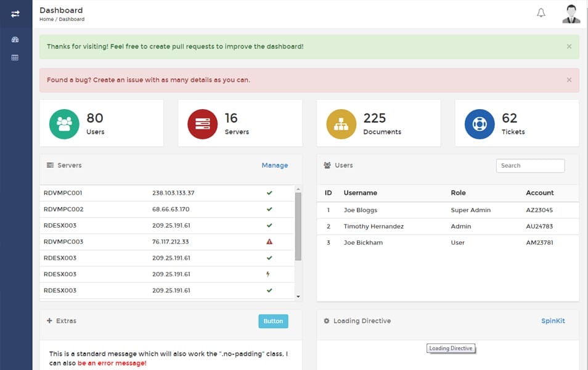
Task: Toggle the sidebar with the arrows icon
Action: coord(15,14)
